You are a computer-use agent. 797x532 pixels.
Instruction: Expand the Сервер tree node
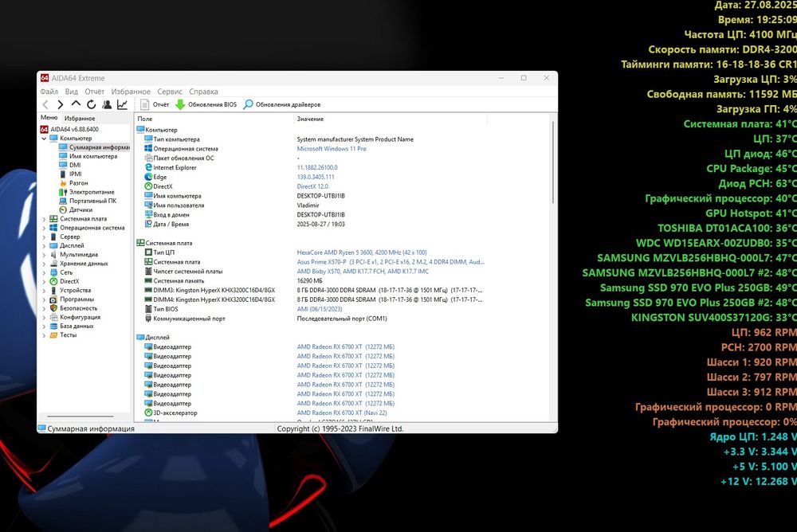[x=44, y=237]
